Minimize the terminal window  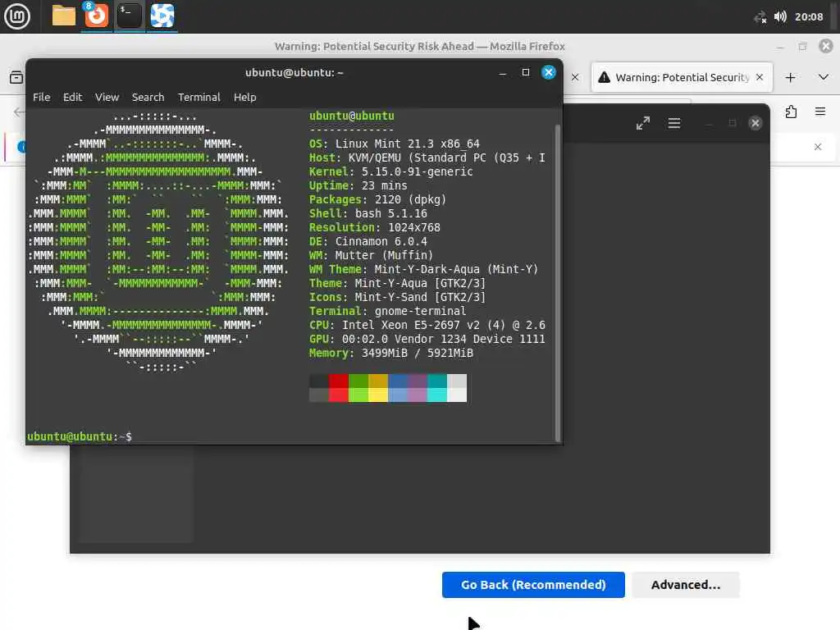503,73
